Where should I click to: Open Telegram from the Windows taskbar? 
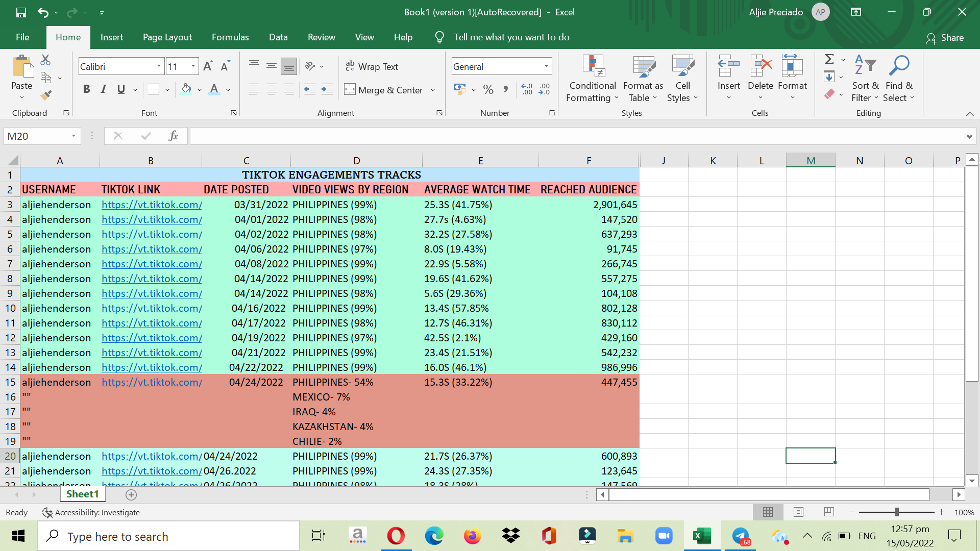coord(741,536)
